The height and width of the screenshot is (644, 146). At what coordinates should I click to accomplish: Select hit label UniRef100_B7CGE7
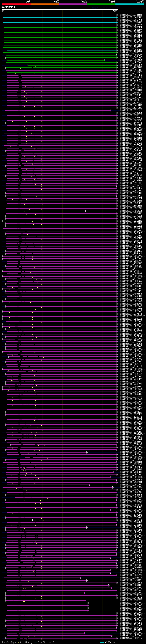pyautogui.click(x=131, y=135)
